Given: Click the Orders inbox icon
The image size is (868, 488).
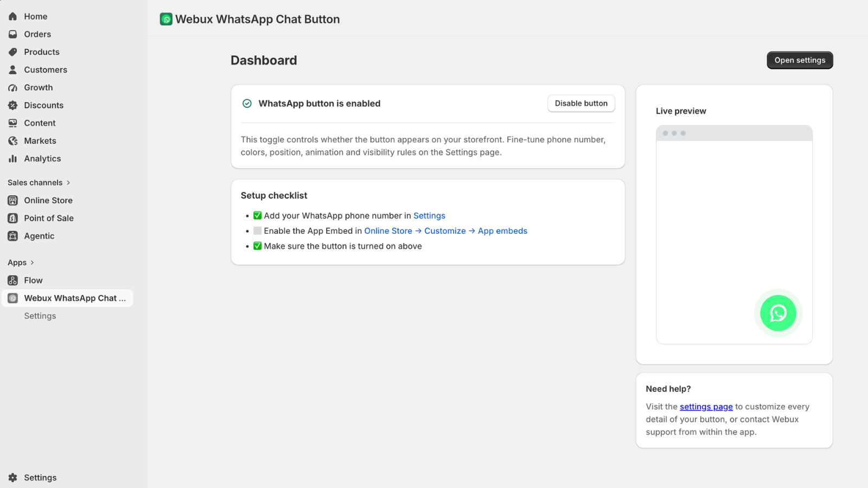Looking at the screenshot, I should click(x=13, y=34).
